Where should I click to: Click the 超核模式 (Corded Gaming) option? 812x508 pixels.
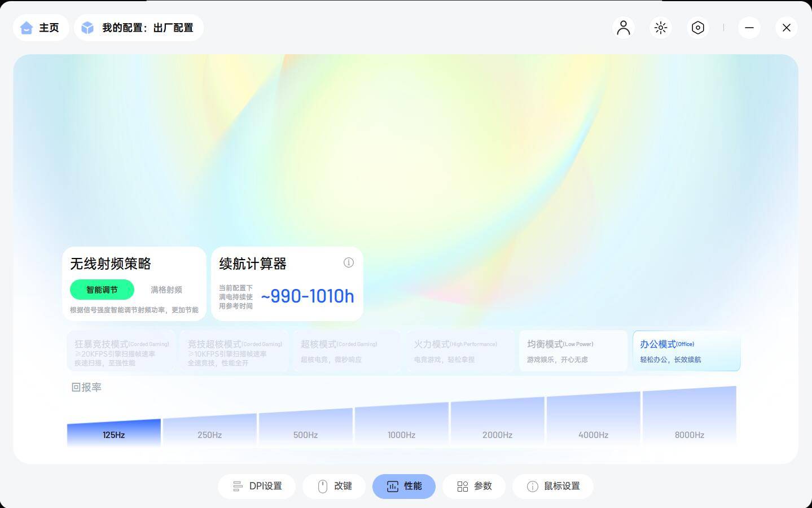[x=347, y=351]
